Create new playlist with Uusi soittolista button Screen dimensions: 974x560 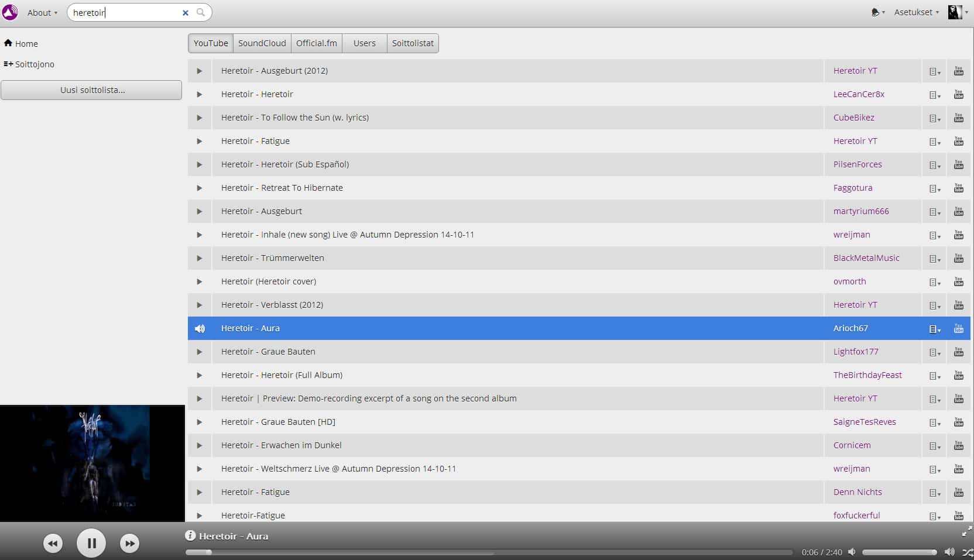(91, 90)
